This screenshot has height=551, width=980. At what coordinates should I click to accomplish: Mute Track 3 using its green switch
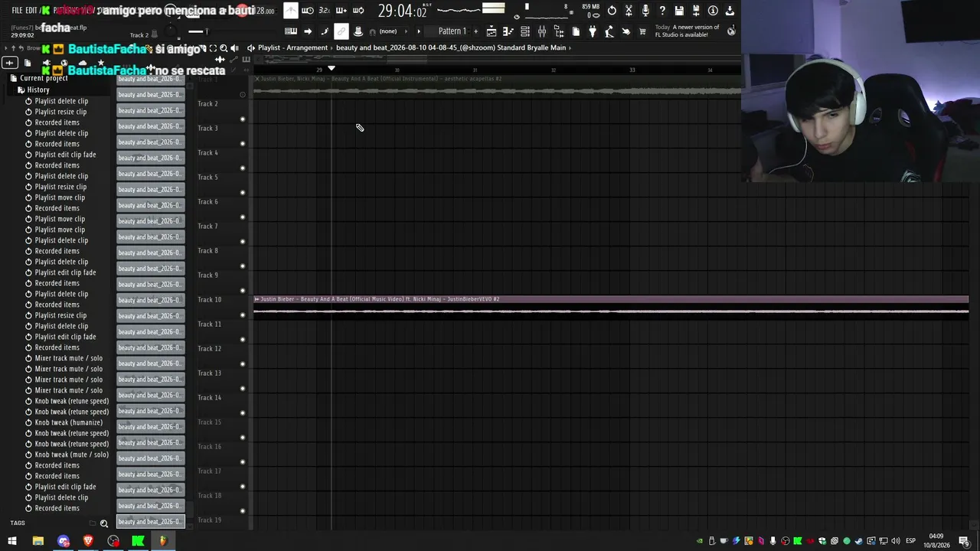coord(243,143)
